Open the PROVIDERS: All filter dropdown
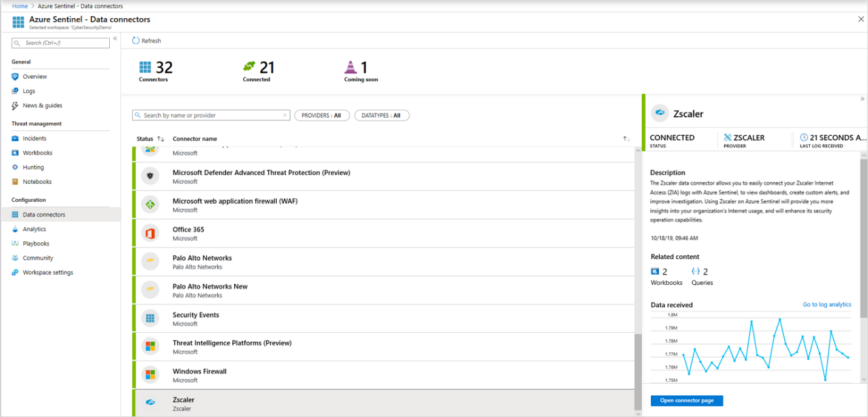This screenshot has height=417, width=868. (322, 115)
